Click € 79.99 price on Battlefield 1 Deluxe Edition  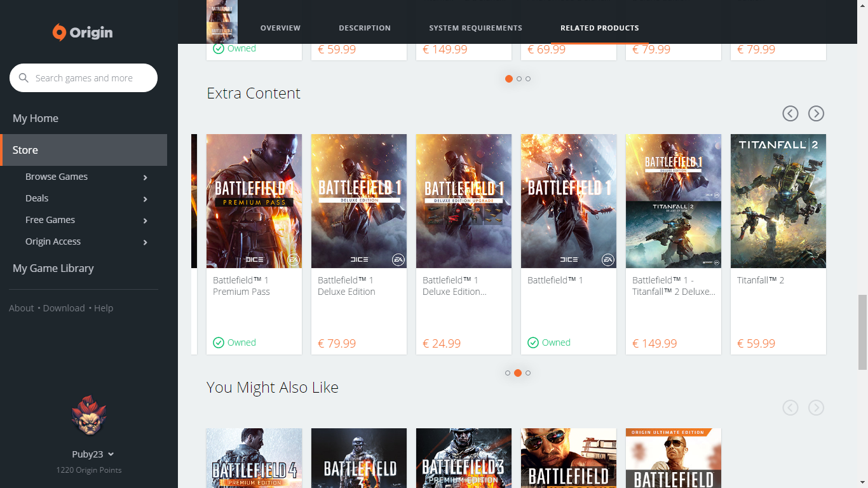(x=337, y=344)
